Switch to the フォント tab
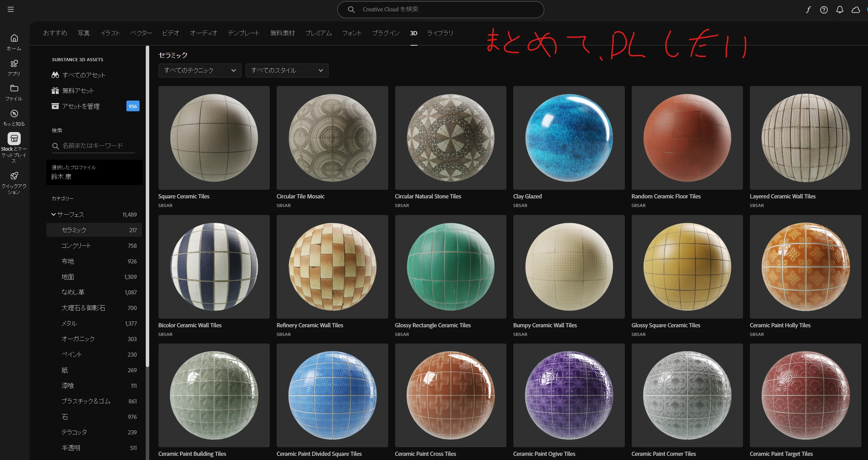This screenshot has height=460, width=868. pyautogui.click(x=352, y=33)
